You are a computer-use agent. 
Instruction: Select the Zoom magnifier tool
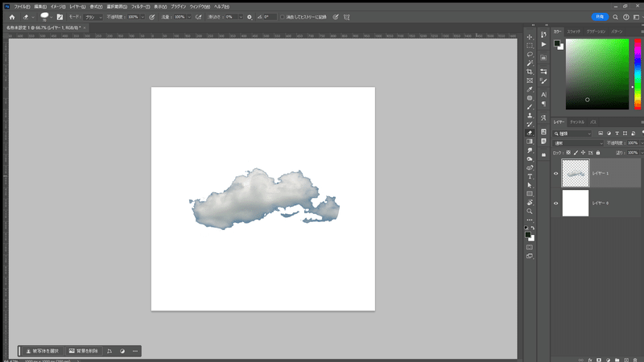(530, 212)
